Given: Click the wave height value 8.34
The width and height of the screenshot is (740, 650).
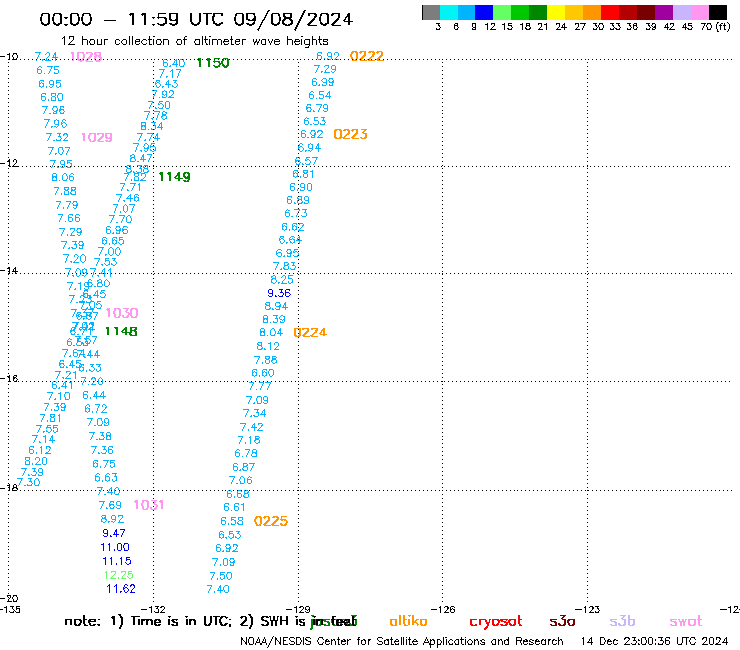Looking at the screenshot, I should (x=151, y=127).
